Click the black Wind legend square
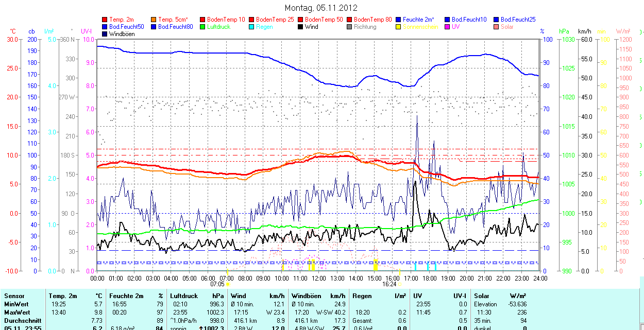Viewport: 644px width, 330px height. pyautogui.click(x=301, y=27)
